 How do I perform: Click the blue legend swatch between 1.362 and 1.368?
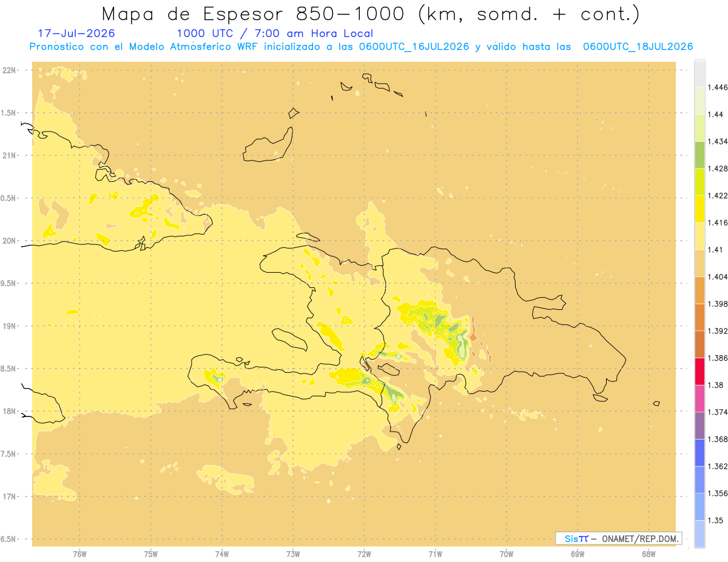(699, 453)
